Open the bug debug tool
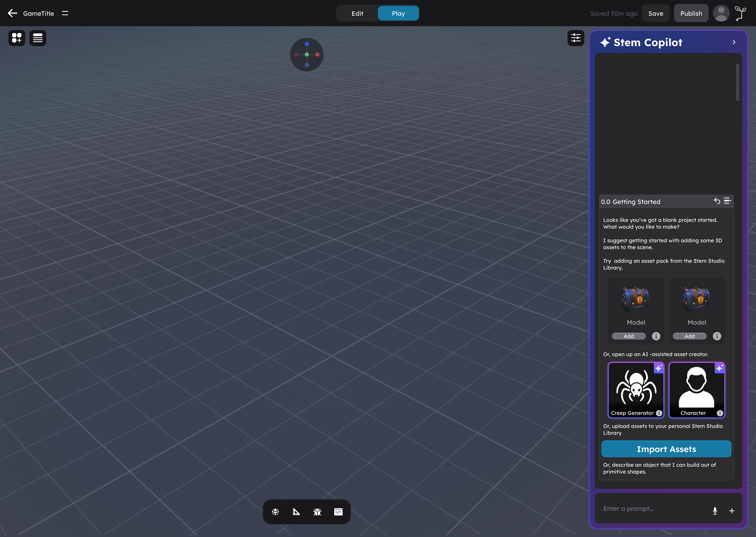This screenshot has width=756, height=537. click(317, 512)
